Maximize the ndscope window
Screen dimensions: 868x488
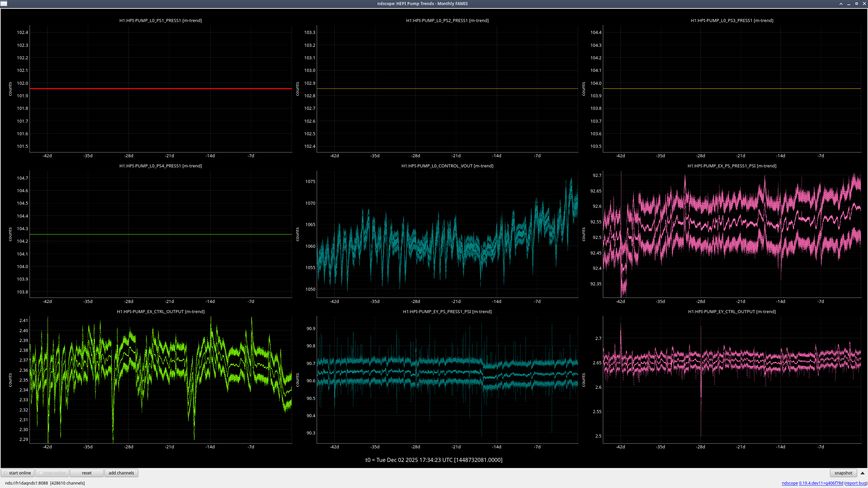pyautogui.click(x=856, y=4)
